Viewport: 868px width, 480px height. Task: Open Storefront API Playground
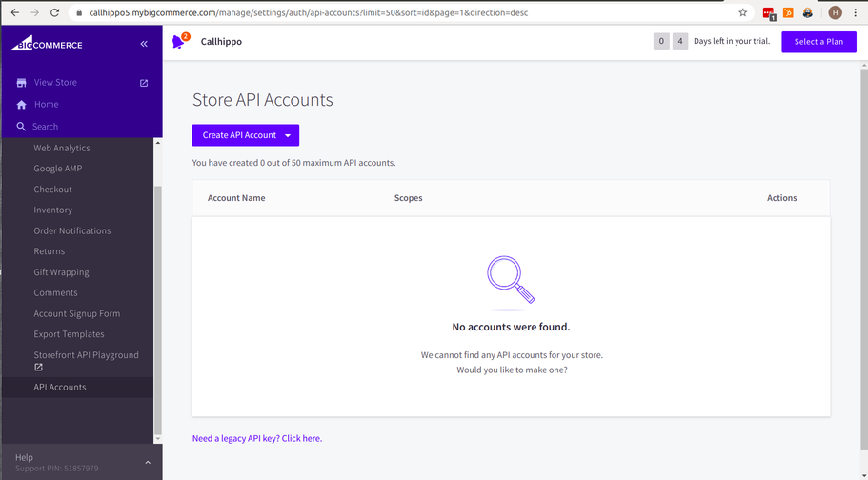[86, 355]
